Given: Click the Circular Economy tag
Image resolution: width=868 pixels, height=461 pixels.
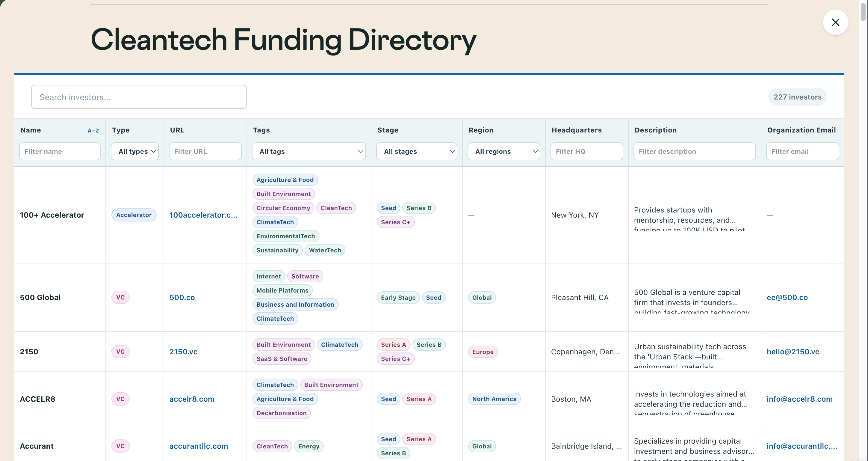Looking at the screenshot, I should tap(283, 208).
